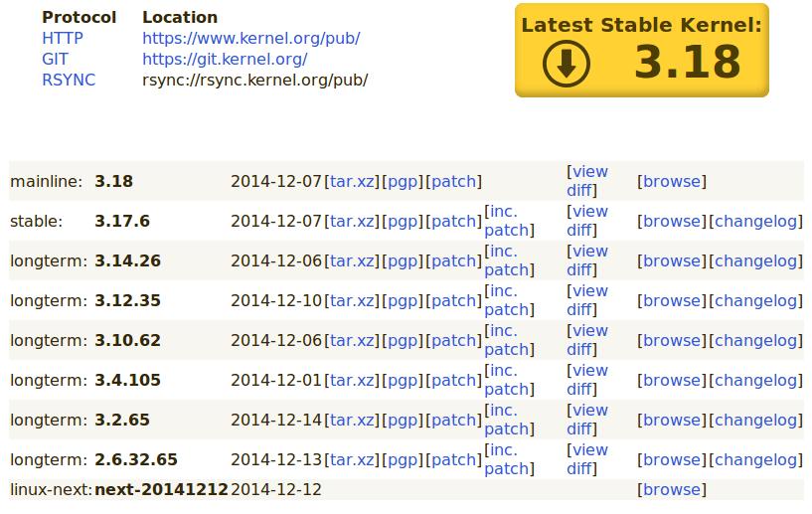This screenshot has width=812, height=514.
Task: Browse longterm 3.12.35 source
Action: [x=672, y=301]
